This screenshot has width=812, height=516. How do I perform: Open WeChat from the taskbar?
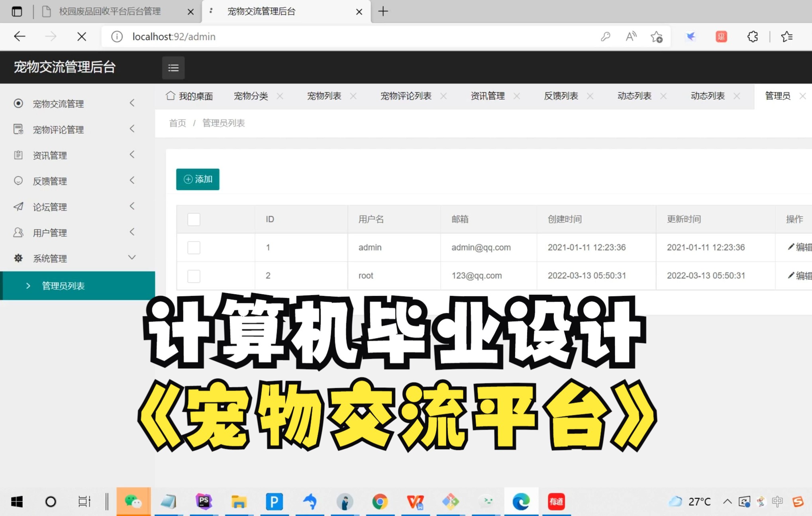[133, 501]
